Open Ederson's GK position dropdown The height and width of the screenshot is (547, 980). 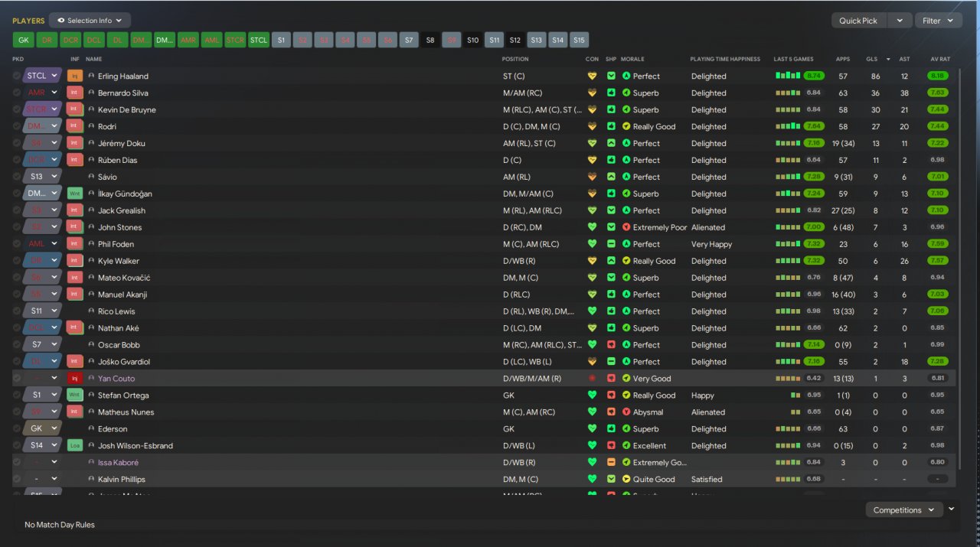pos(42,429)
